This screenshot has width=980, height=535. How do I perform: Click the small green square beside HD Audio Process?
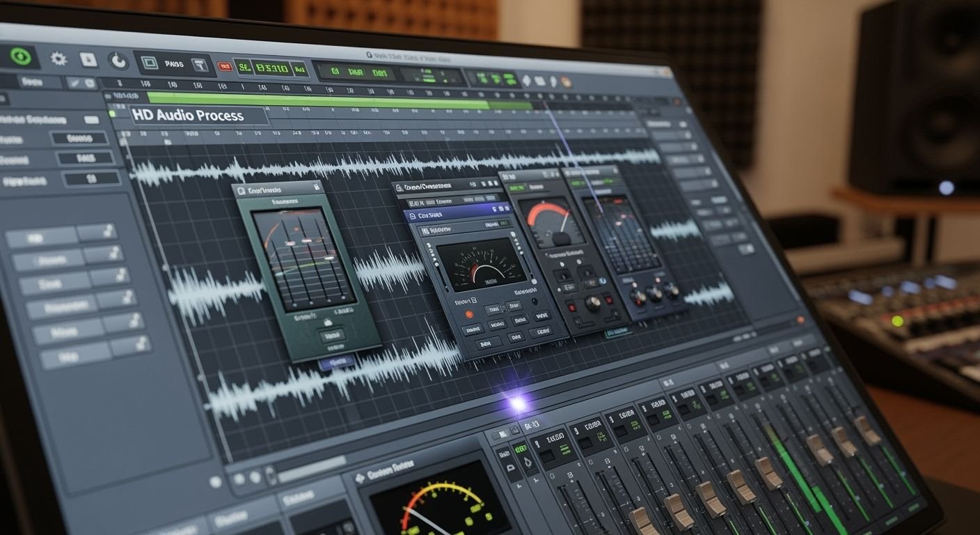(111, 113)
